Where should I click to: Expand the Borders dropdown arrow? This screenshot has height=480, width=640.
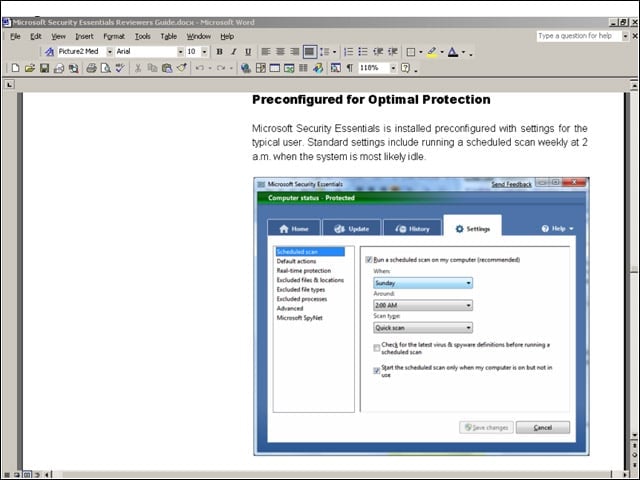pos(420,52)
